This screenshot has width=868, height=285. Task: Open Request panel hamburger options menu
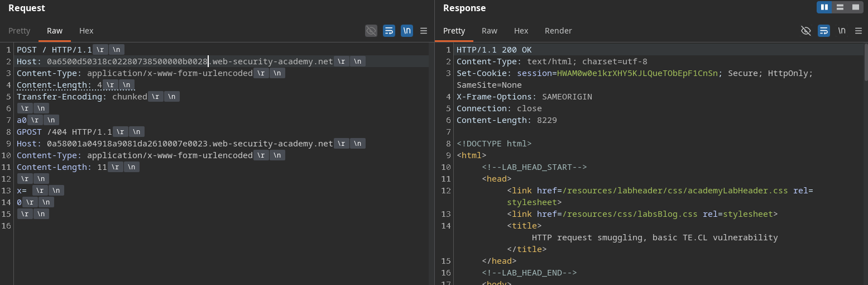point(424,31)
